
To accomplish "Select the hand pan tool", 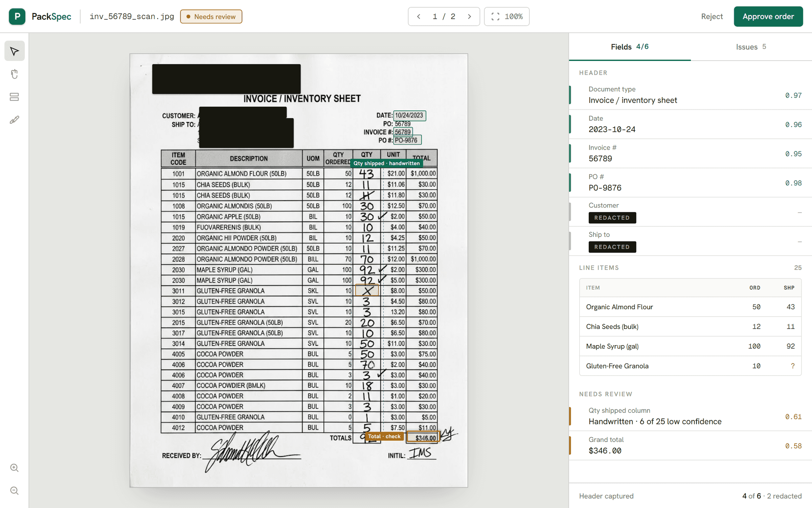I will tap(14, 74).
